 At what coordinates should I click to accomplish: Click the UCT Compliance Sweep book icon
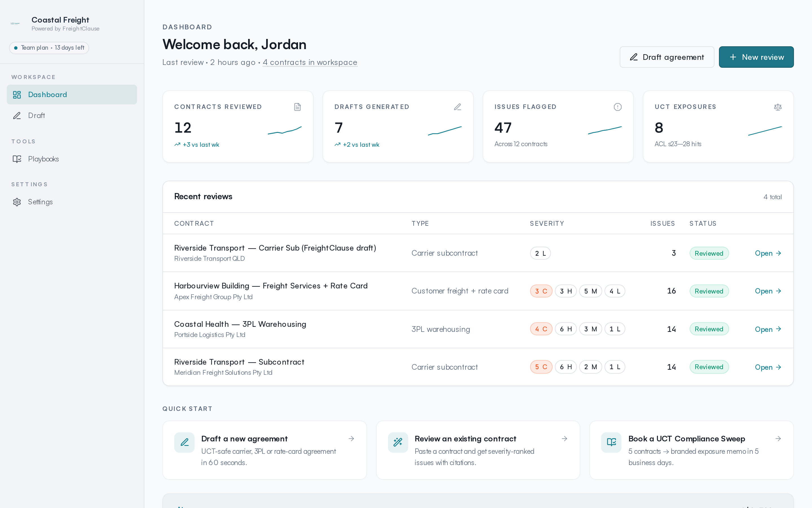(611, 443)
